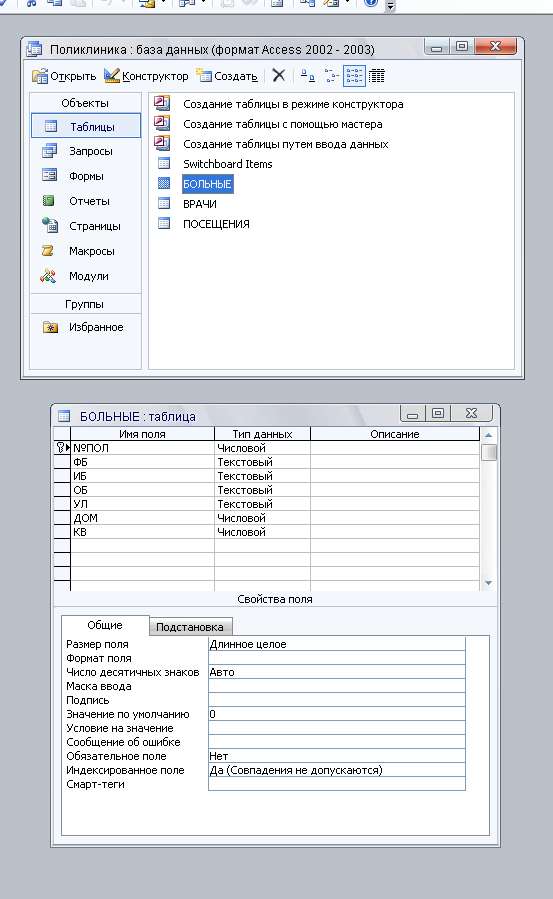
Task: Select the Switchboard Items table
Action: point(228,164)
